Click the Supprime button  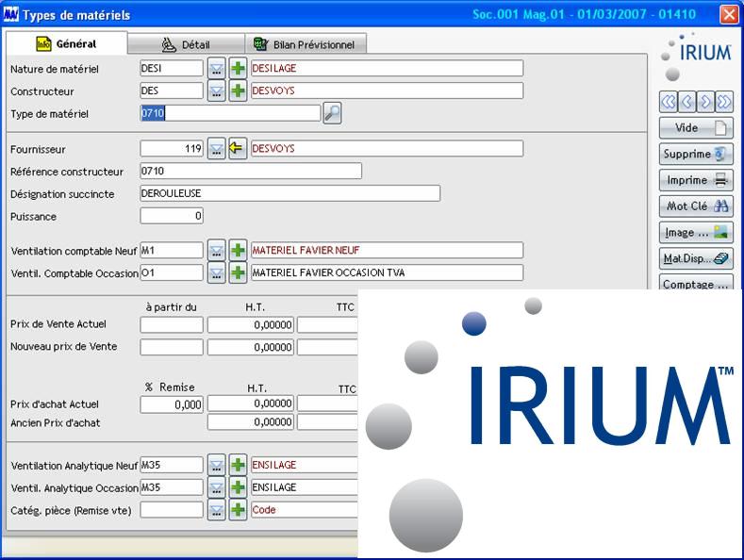click(696, 154)
